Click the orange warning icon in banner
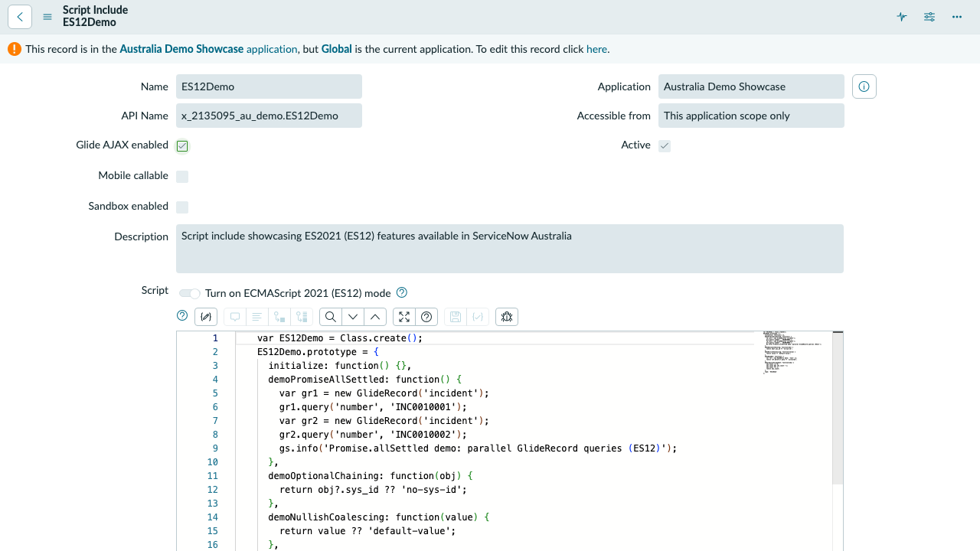The height and width of the screenshot is (551, 980). tap(15, 49)
